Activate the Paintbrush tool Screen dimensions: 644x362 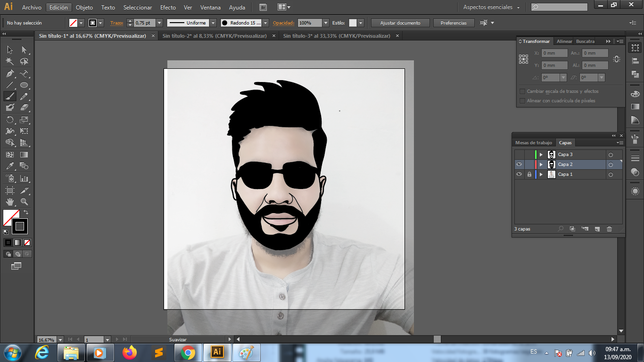[x=10, y=96]
